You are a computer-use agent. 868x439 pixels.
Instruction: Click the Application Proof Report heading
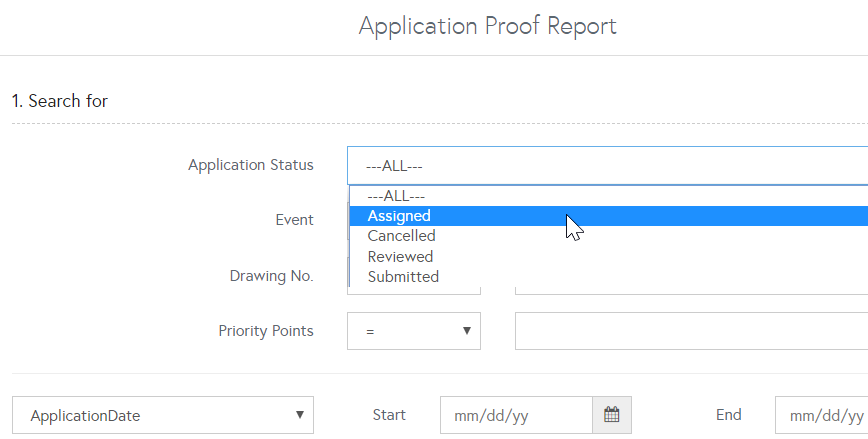487,26
